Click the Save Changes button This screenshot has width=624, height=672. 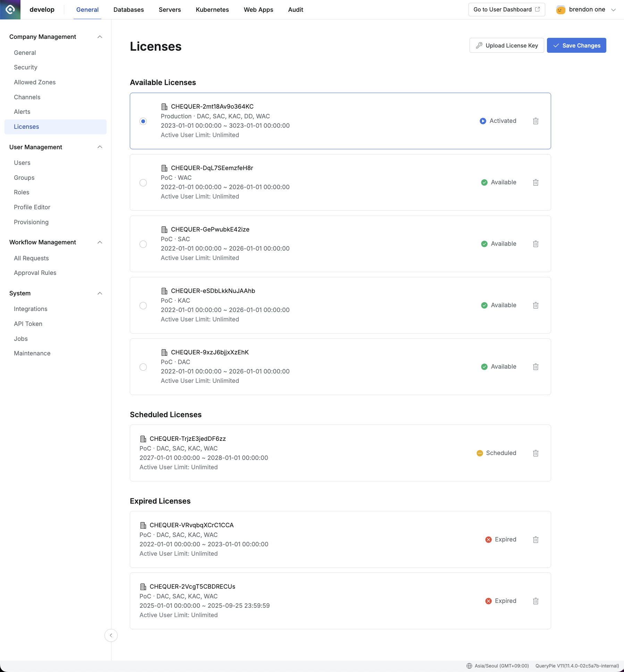coord(576,45)
